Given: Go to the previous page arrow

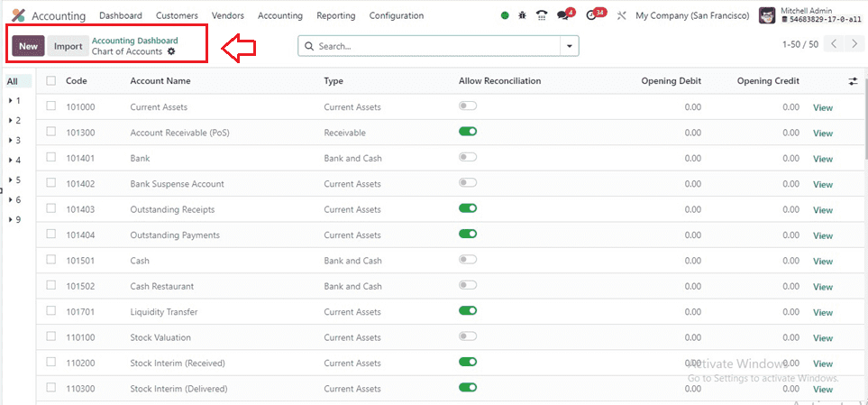Looking at the screenshot, I should point(835,44).
